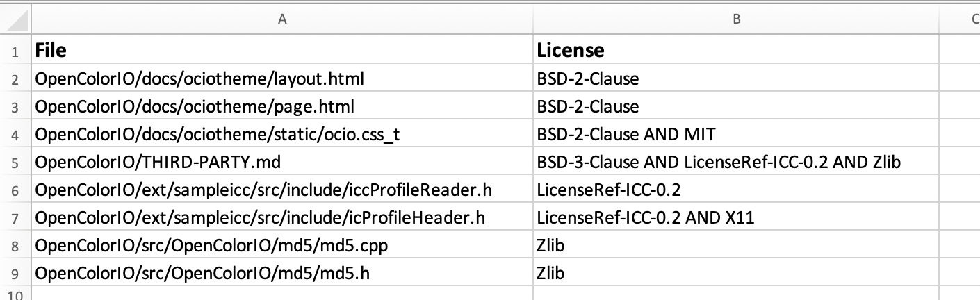980x300 pixels.
Task: Select the iccProfileReader.h file cell
Action: click(282, 190)
